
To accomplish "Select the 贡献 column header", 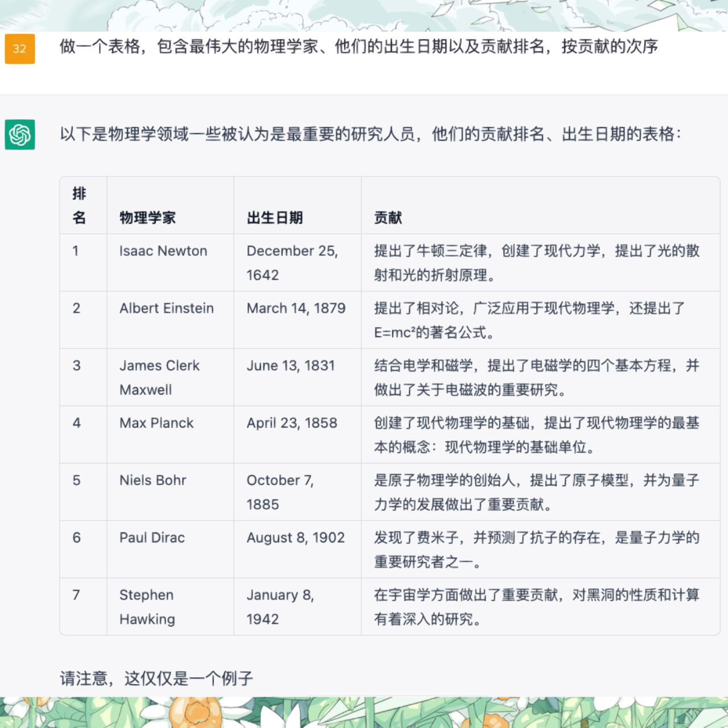I will 388,218.
